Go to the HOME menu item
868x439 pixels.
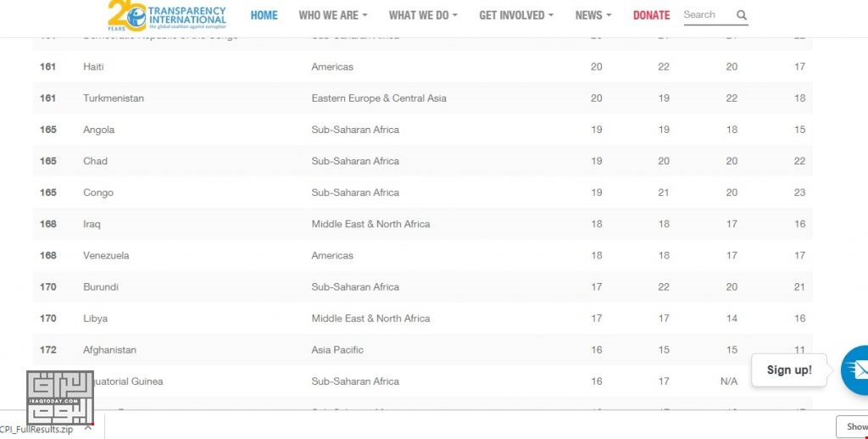click(x=264, y=15)
